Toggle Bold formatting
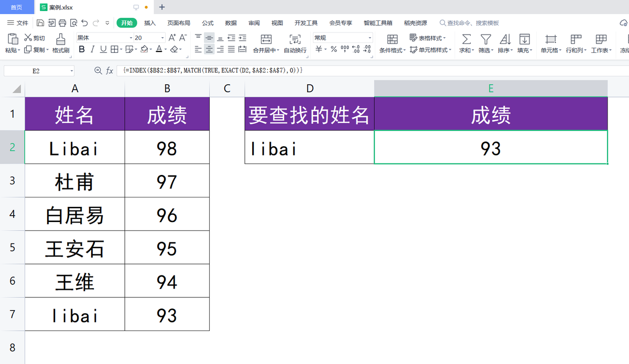Viewport: 629px width, 364px height. pos(82,49)
